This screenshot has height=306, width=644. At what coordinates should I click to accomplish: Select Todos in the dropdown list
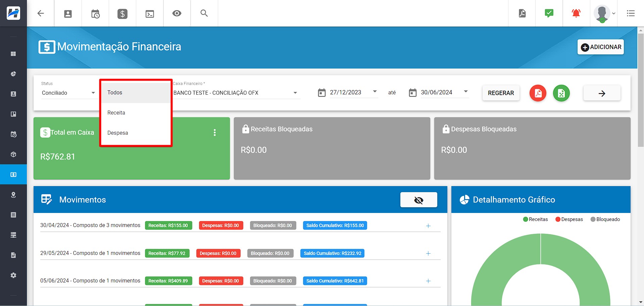point(136,93)
